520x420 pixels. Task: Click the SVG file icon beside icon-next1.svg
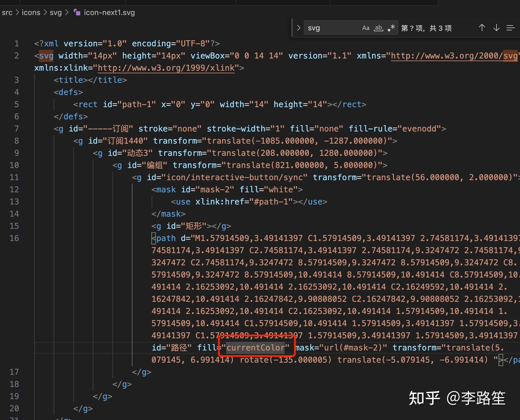click(x=77, y=12)
